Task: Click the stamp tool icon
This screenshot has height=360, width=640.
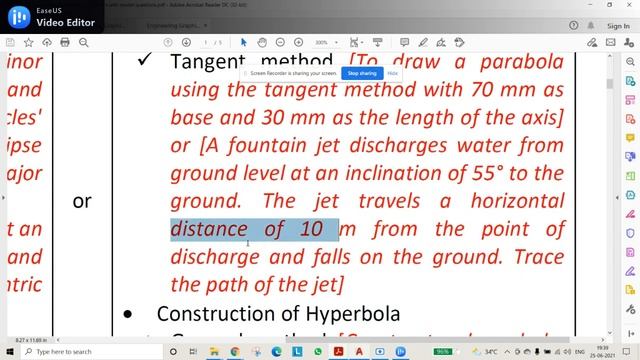Action: tap(459, 42)
